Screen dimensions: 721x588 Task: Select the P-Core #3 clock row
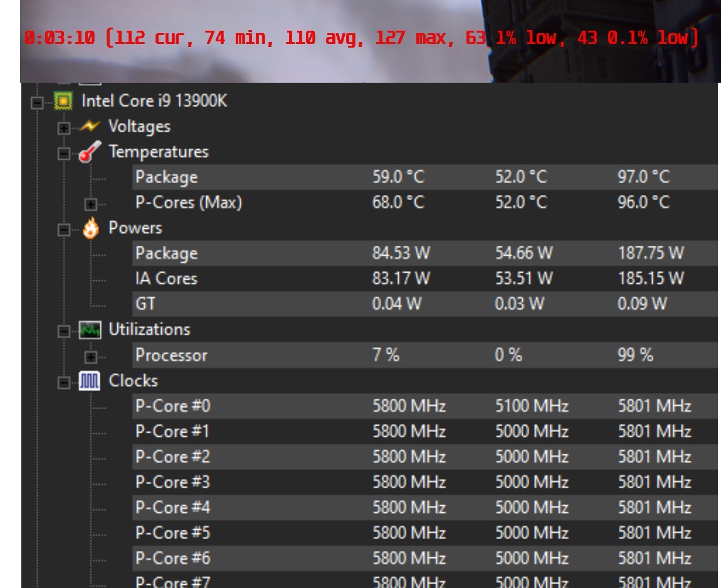click(x=425, y=482)
